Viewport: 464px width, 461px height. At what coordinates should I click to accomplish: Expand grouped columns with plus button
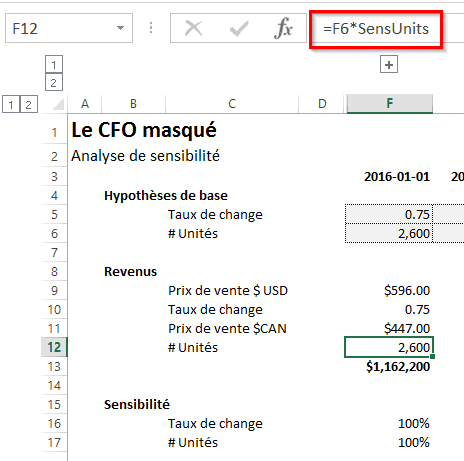[x=389, y=64]
